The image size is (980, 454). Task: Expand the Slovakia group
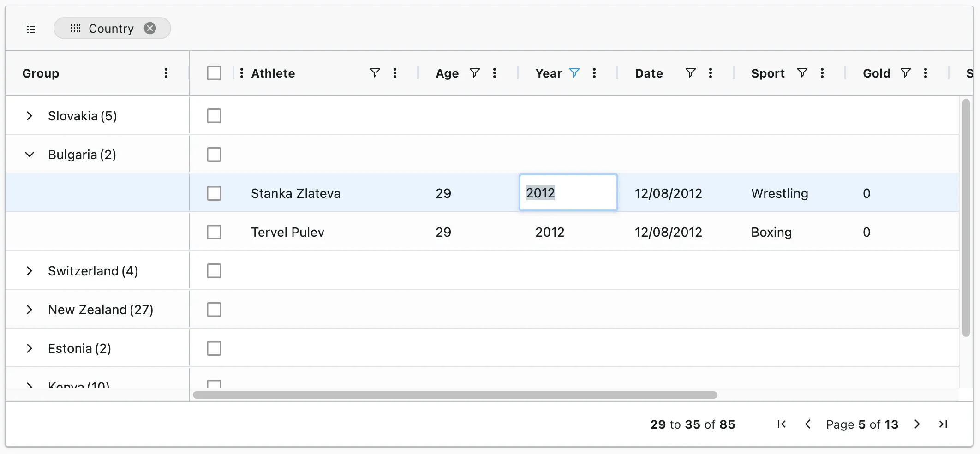30,116
